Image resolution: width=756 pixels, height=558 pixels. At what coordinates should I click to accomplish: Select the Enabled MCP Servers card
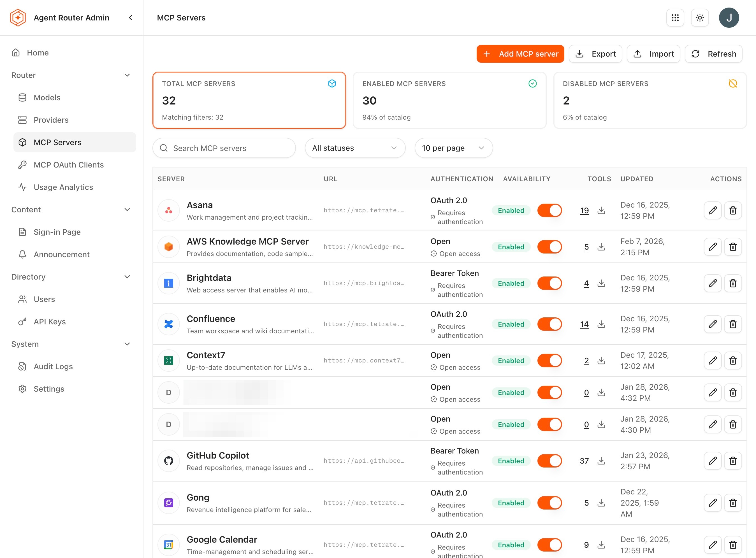tap(449, 100)
